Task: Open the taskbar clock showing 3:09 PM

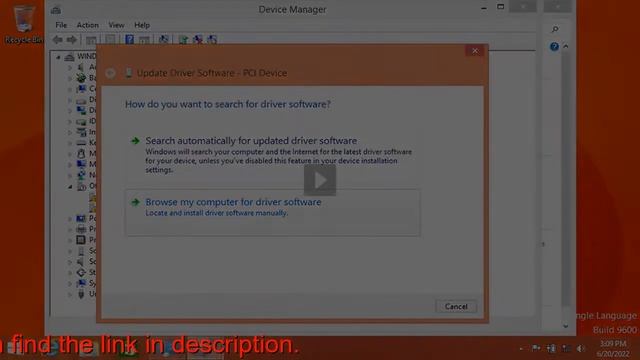Action: [x=612, y=349]
